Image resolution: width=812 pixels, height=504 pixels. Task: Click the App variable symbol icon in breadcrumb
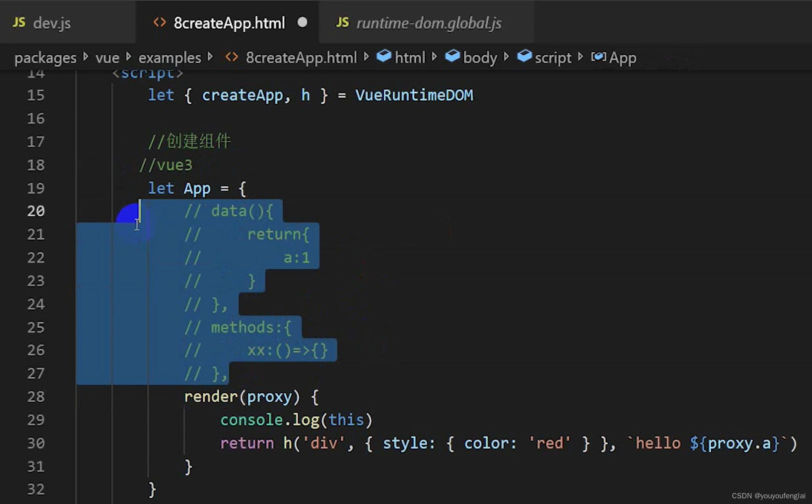[598, 57]
